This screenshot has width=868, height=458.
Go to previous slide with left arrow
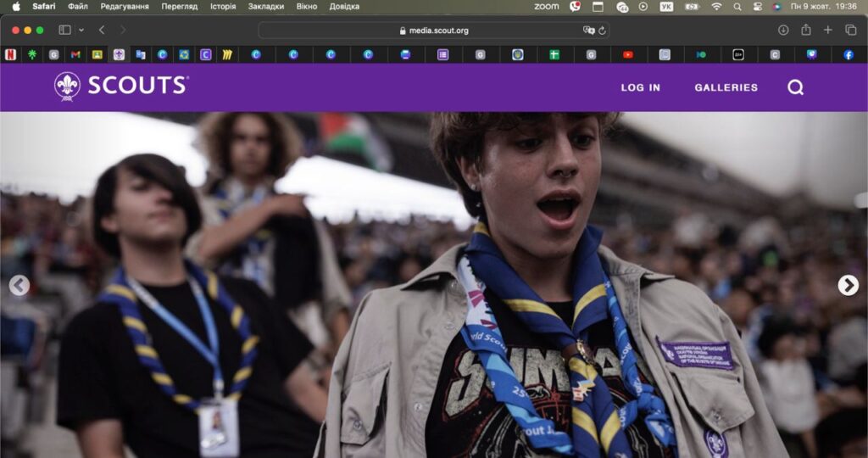[x=19, y=286]
